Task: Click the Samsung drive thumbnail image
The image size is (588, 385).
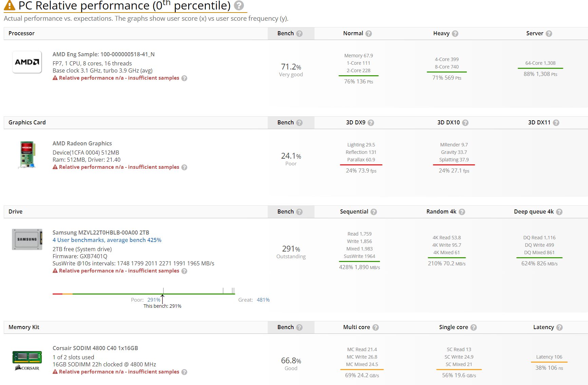Action: coord(27,239)
